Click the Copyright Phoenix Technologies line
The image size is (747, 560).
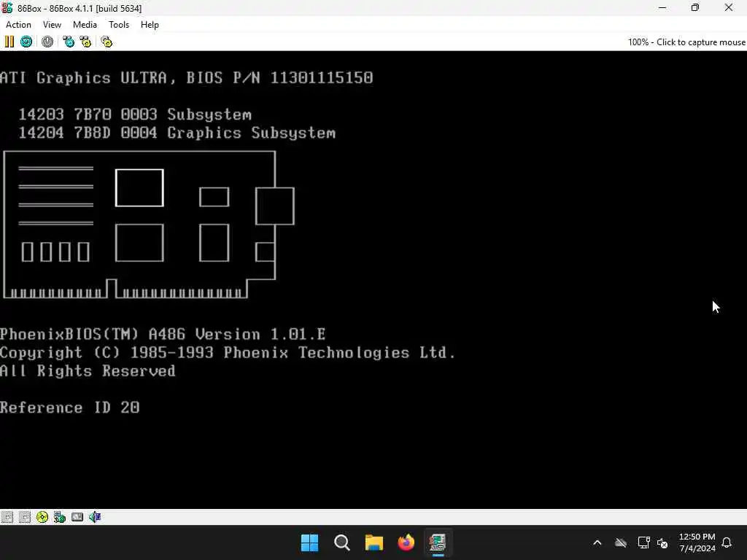tap(228, 353)
